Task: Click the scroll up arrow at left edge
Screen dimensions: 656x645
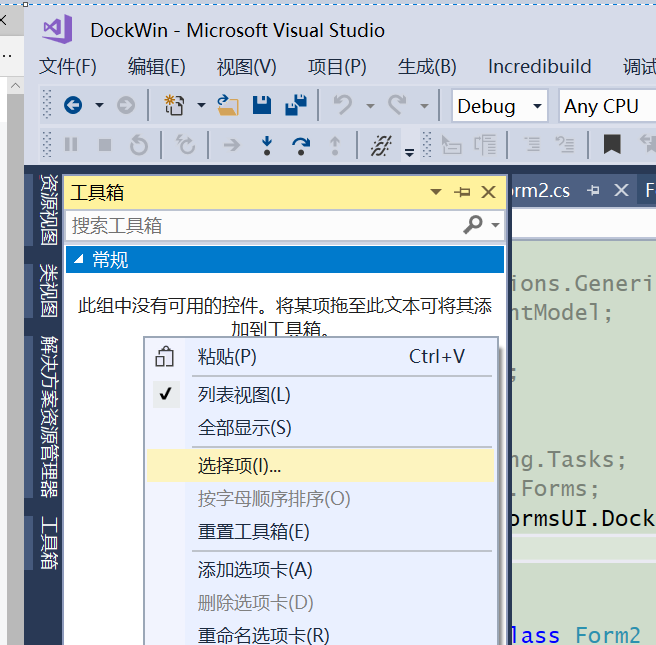Action: 15,86
